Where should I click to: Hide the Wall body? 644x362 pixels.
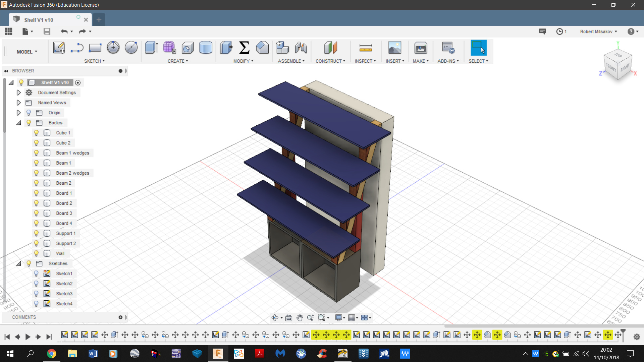36,253
